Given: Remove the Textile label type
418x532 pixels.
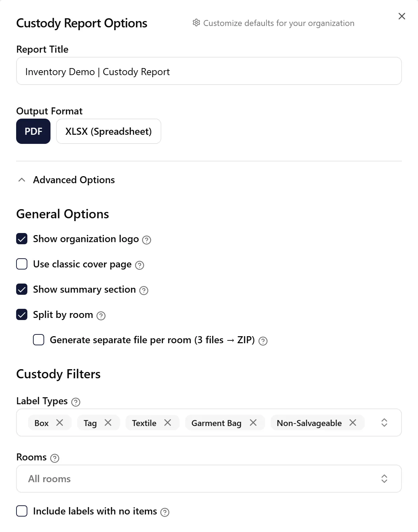Looking at the screenshot, I should click(x=168, y=423).
